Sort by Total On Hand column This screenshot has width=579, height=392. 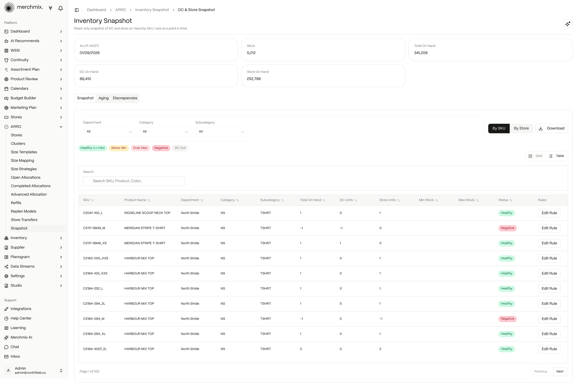click(313, 200)
